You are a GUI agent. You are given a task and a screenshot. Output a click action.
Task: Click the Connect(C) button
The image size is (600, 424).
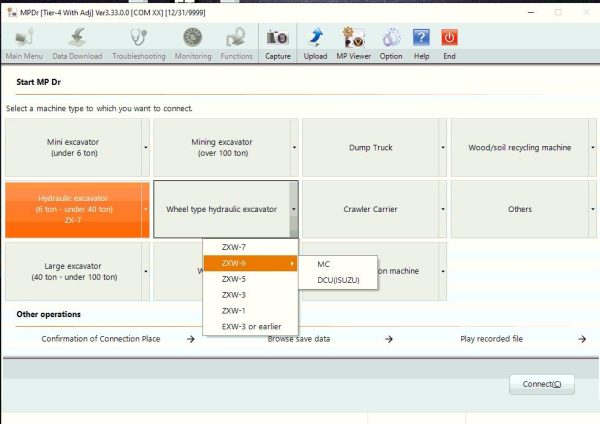(541, 384)
